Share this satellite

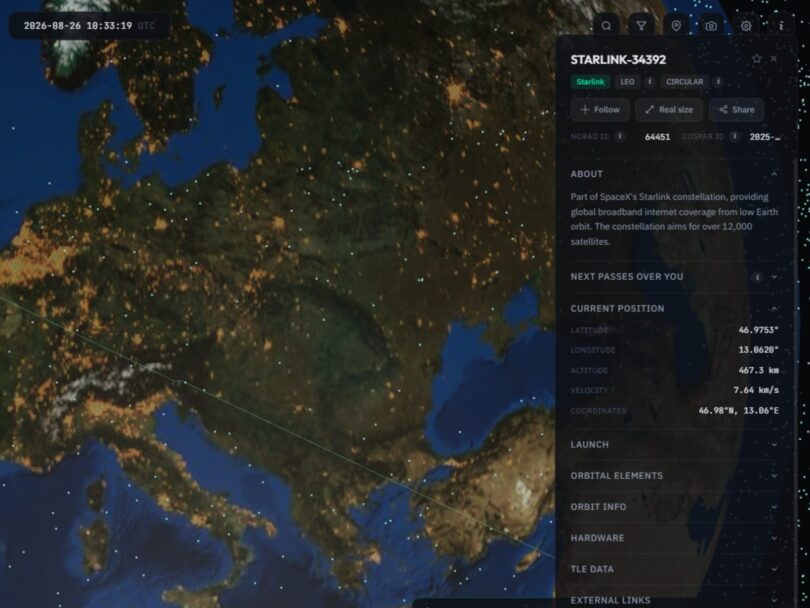(737, 110)
